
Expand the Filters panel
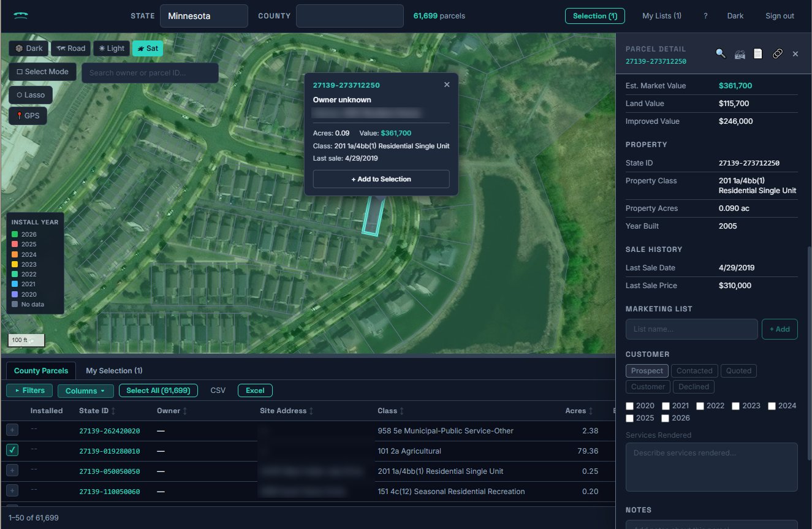pos(29,390)
